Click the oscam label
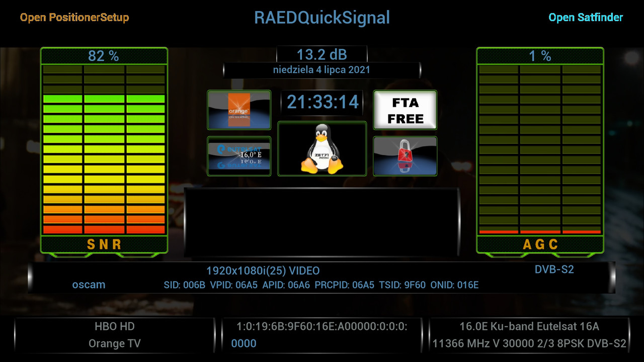Viewport: 644px width, 362px height. click(x=89, y=285)
